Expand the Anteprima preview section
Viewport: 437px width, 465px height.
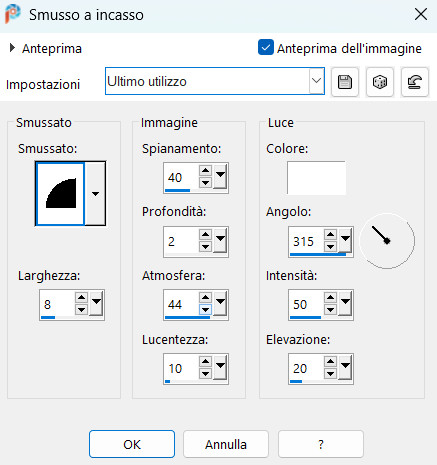click(x=12, y=48)
